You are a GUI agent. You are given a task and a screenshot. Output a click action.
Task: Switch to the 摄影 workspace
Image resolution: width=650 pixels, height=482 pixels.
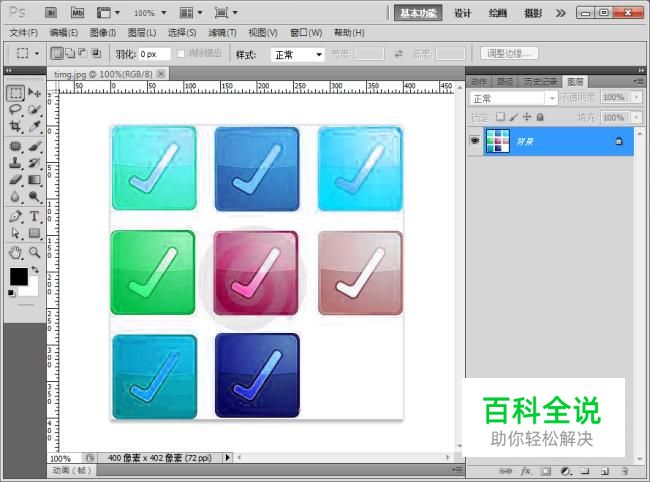[533, 13]
